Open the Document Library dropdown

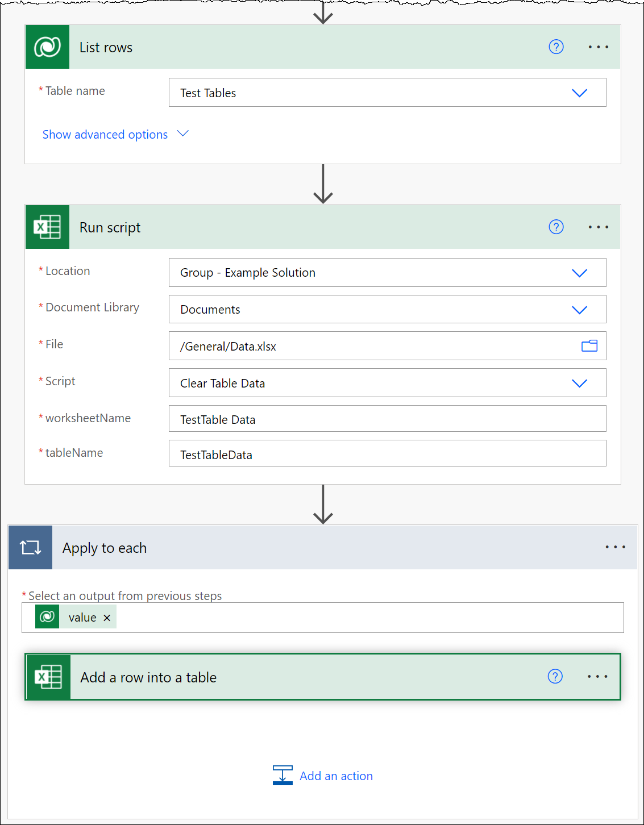coord(579,310)
